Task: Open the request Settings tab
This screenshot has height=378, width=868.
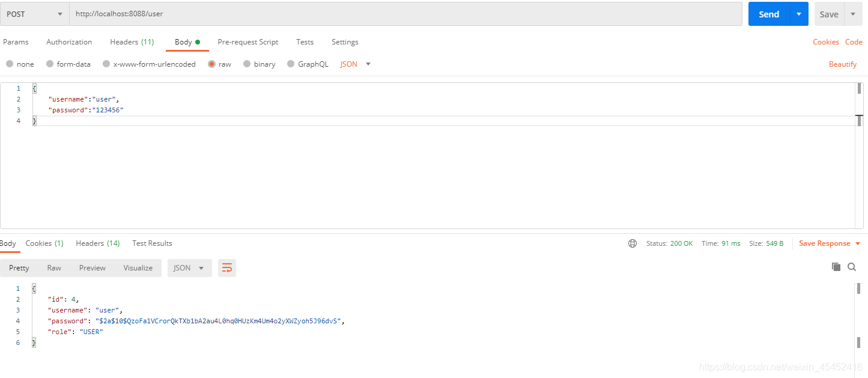Action: point(345,42)
